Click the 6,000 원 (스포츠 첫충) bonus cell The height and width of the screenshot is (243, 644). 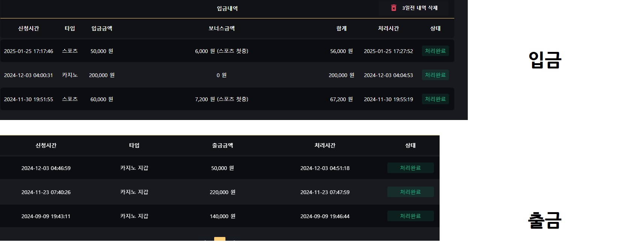pos(222,51)
